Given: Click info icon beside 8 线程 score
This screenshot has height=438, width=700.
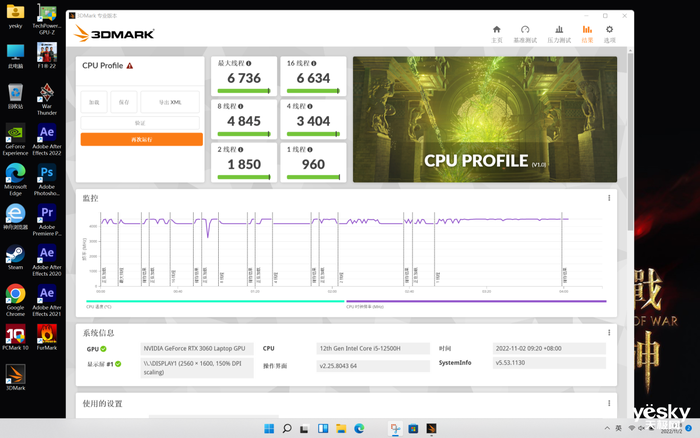Looking at the screenshot, I should coord(241,106).
